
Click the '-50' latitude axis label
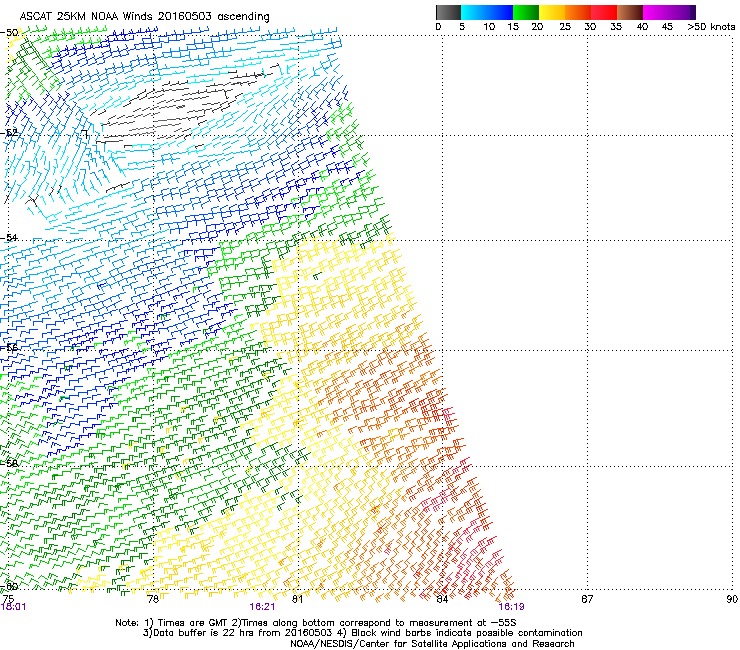[x=9, y=33]
